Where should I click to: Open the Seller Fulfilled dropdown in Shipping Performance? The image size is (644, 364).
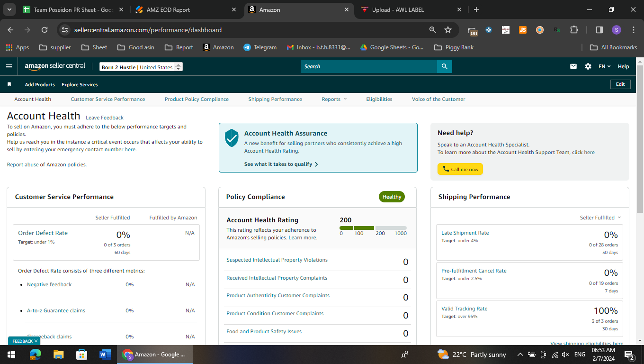(600, 218)
